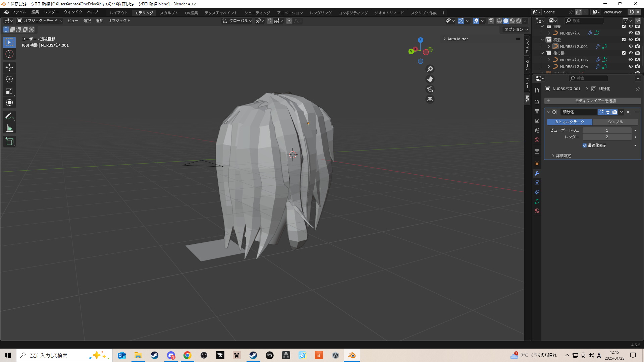Expand the 詳細設定 section
The height and width of the screenshot is (362, 644).
coord(563,156)
